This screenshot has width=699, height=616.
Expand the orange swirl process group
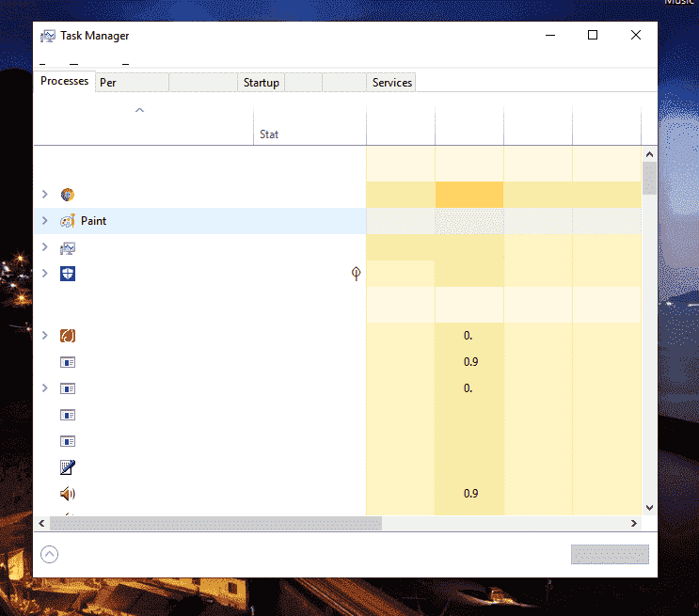44,335
